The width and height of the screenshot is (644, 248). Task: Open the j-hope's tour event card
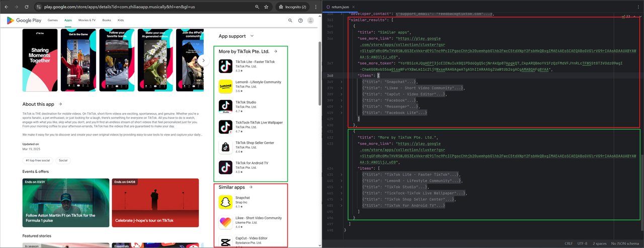click(x=155, y=203)
